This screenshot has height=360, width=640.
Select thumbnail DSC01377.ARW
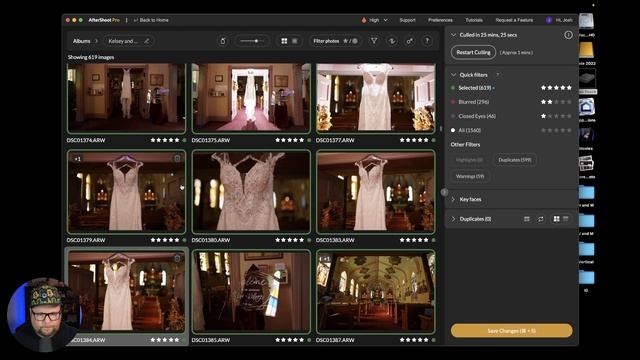click(376, 98)
